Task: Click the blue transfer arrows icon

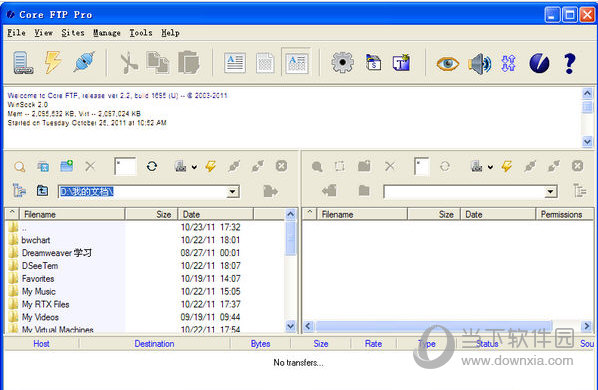Action: click(508, 63)
